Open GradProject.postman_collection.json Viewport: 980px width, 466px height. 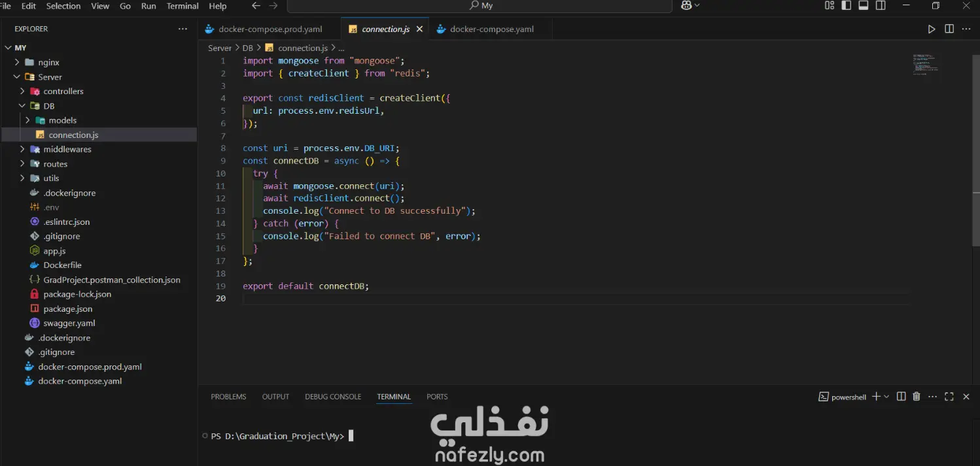(x=99, y=279)
